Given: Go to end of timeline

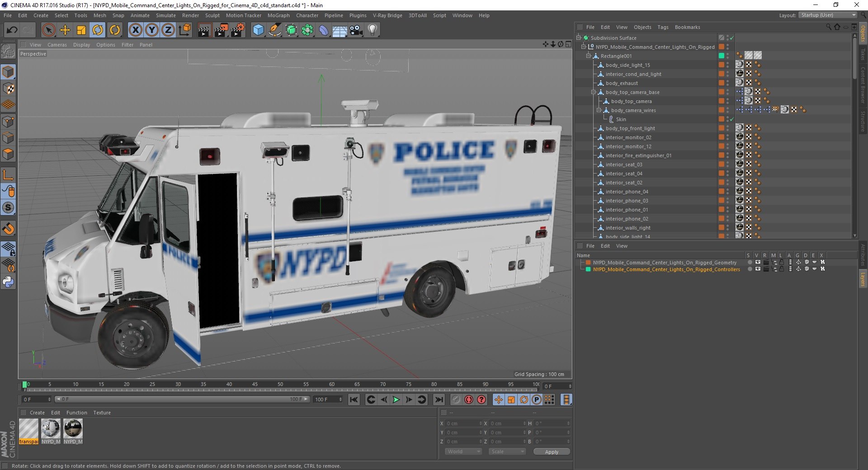Looking at the screenshot, I should click(439, 399).
